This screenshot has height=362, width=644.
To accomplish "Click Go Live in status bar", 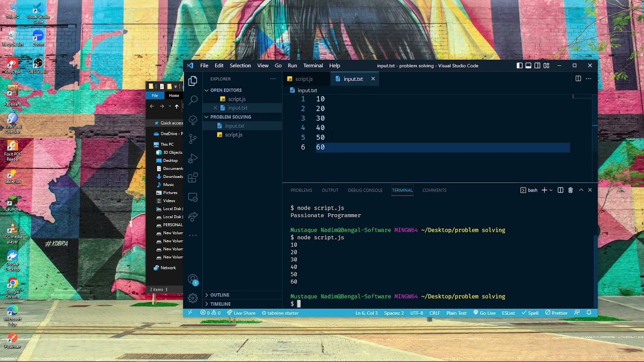I will tap(484, 313).
